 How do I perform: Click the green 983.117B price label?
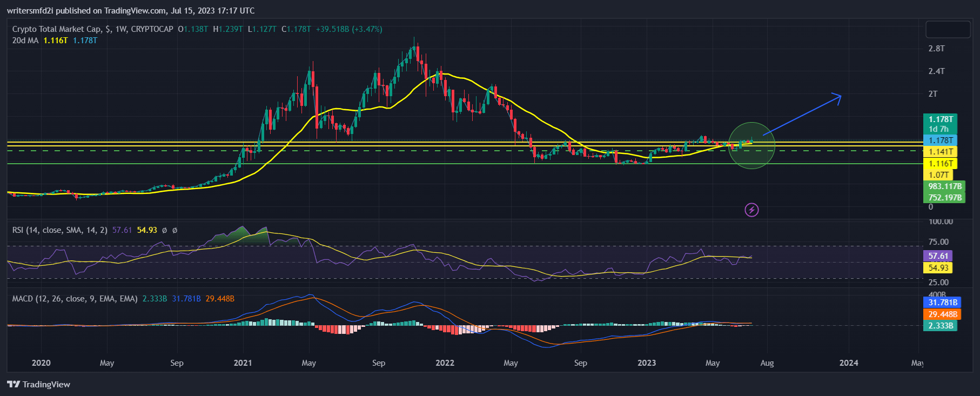point(944,186)
